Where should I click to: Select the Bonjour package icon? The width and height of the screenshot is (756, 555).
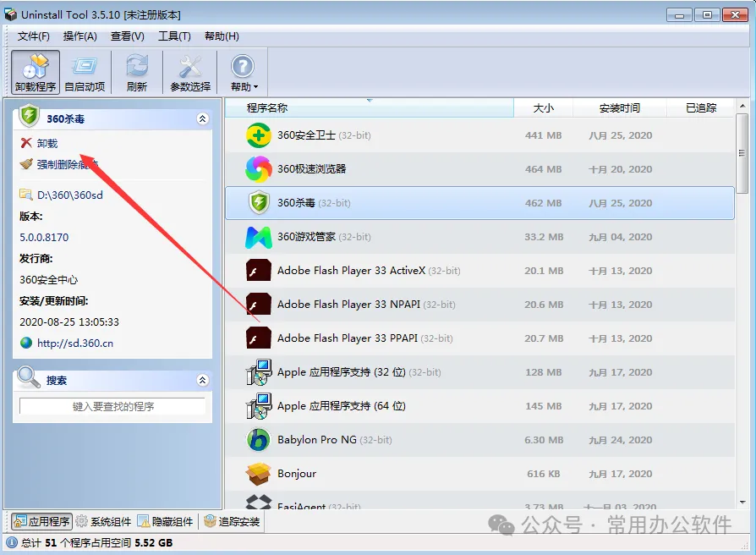pyautogui.click(x=259, y=474)
